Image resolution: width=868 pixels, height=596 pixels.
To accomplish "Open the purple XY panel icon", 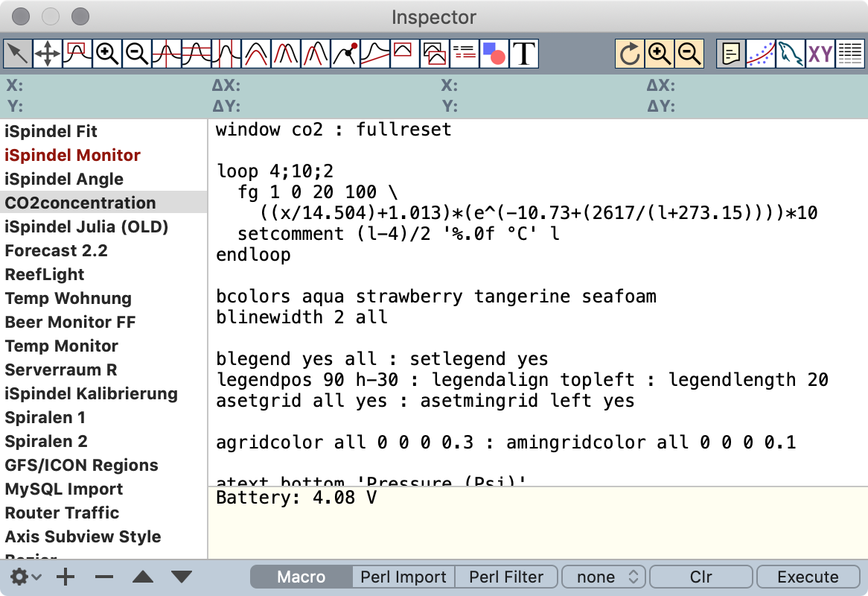I will click(x=820, y=54).
